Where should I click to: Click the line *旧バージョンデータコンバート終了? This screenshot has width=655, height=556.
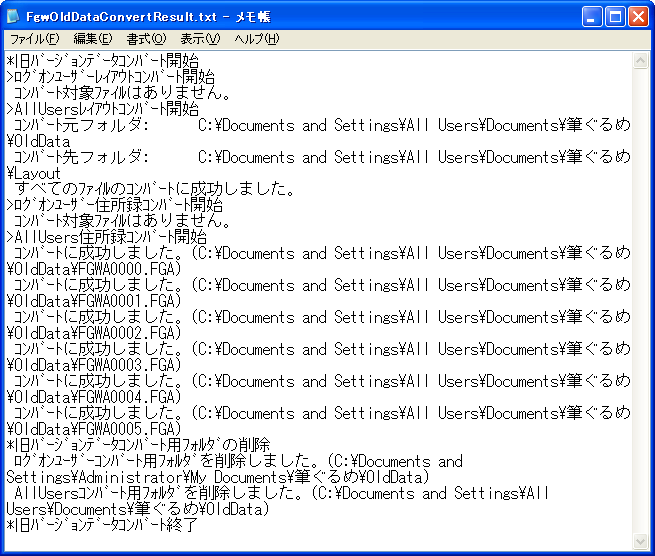(102, 526)
